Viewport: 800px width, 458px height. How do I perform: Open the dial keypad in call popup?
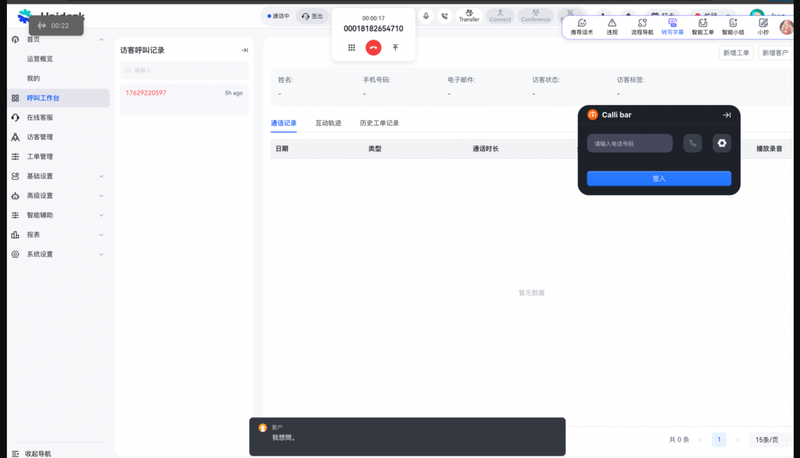[x=351, y=47]
